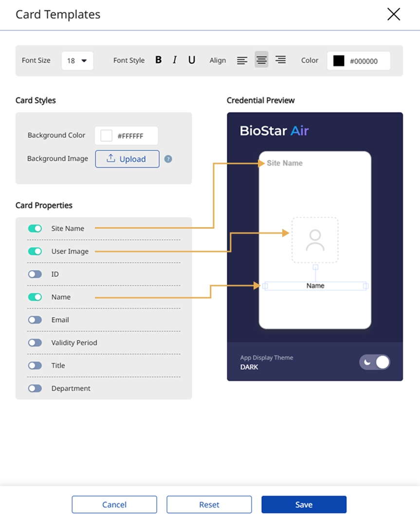Enable the ID property toggle
The image size is (420, 523).
coord(35,274)
